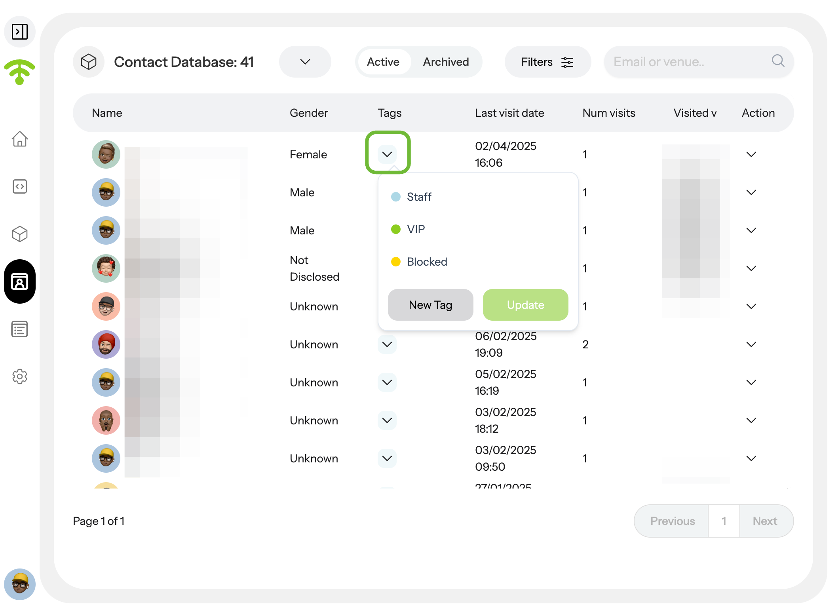Select the Blocked tag option
The height and width of the screenshot is (616, 840).
(478, 262)
